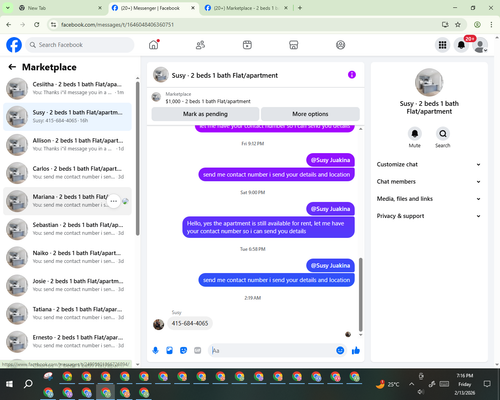The height and width of the screenshot is (400, 500).
Task: Open the Chrome three-dot menu
Action: pyautogui.click(x=491, y=25)
